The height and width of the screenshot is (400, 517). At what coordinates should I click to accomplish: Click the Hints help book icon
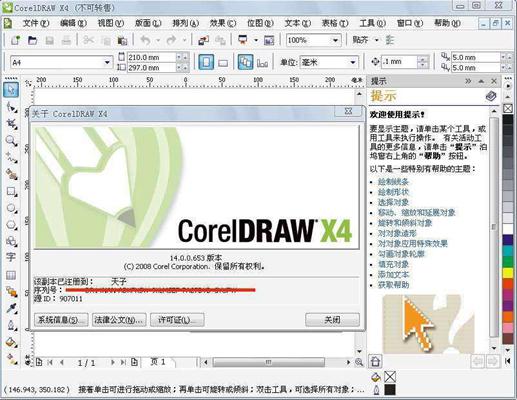(x=491, y=96)
